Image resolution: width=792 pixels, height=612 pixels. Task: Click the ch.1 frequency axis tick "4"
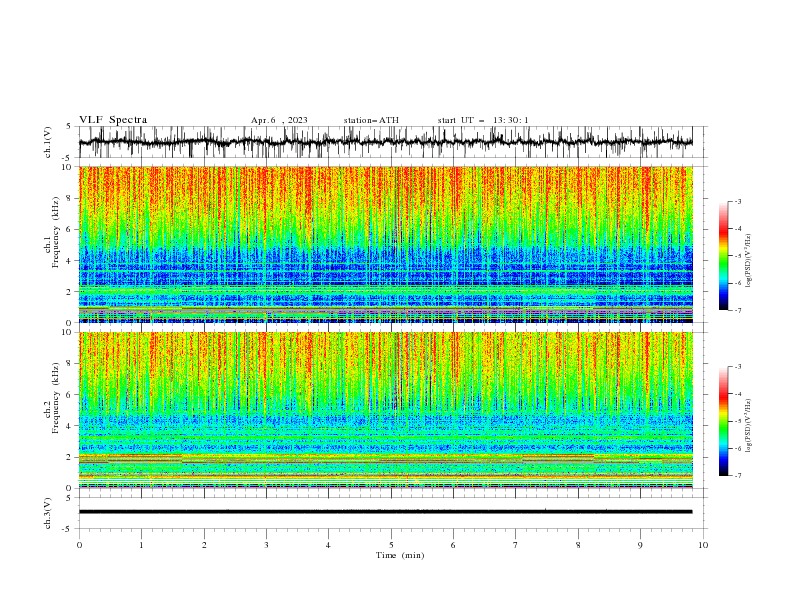point(70,261)
